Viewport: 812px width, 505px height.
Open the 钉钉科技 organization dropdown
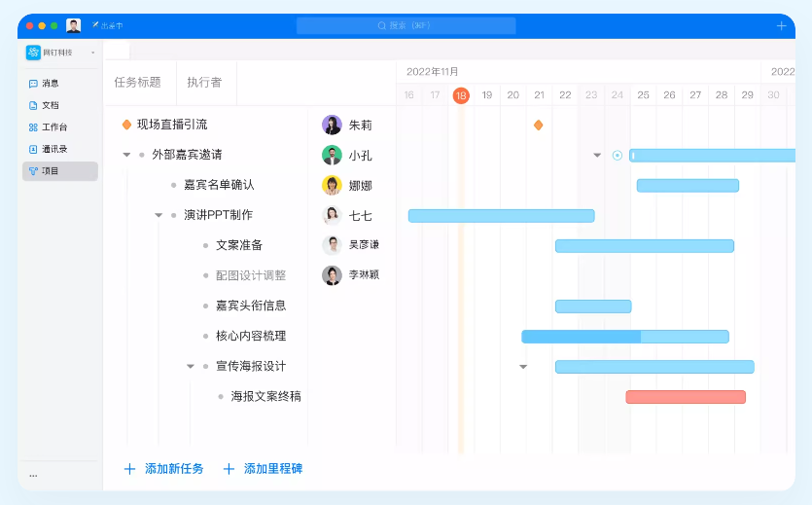(x=93, y=53)
